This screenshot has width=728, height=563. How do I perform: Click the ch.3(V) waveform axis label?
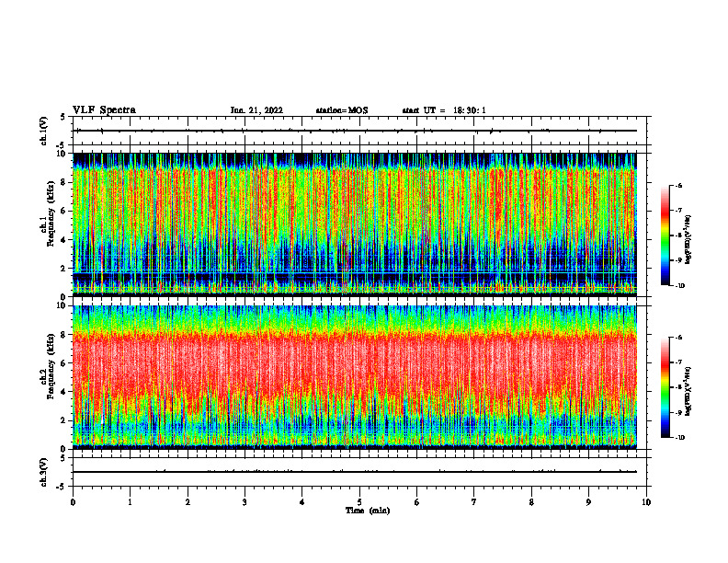point(44,472)
